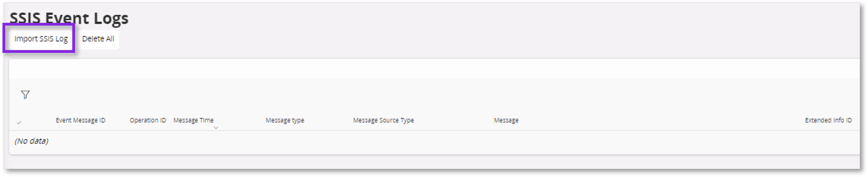Sort by the Message type column

click(x=285, y=120)
